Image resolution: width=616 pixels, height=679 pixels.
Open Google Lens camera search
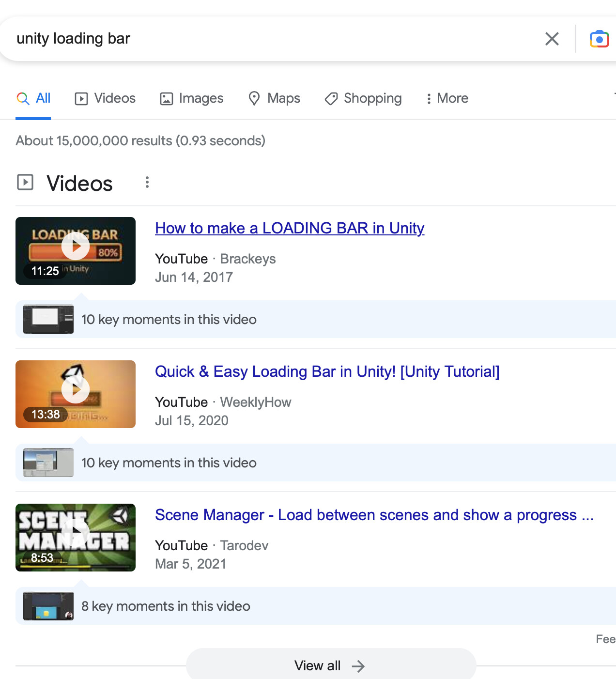pos(599,38)
